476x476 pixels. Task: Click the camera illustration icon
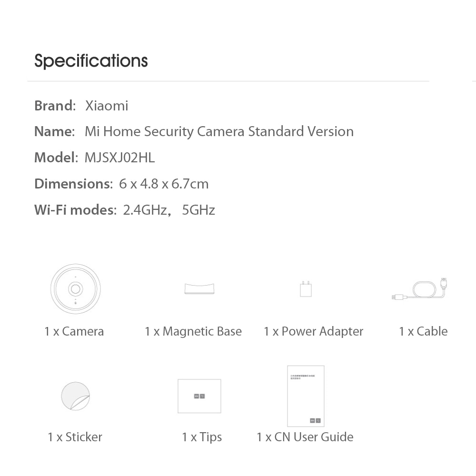[x=75, y=289]
